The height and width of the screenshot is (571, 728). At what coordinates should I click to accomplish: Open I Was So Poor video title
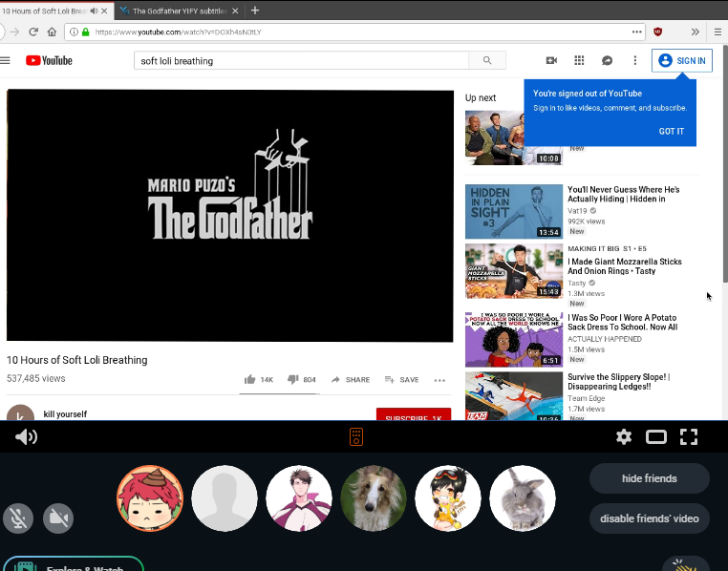point(622,323)
